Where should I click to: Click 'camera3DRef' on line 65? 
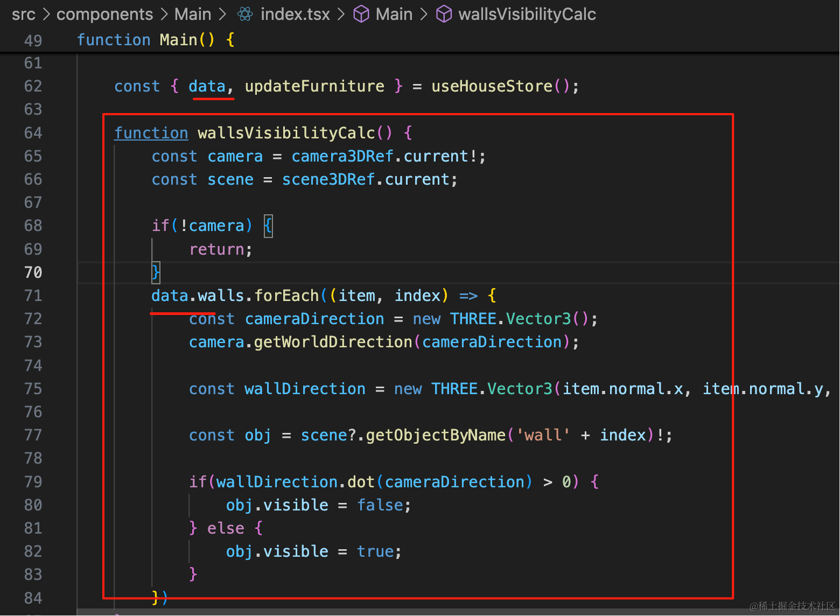(342, 156)
